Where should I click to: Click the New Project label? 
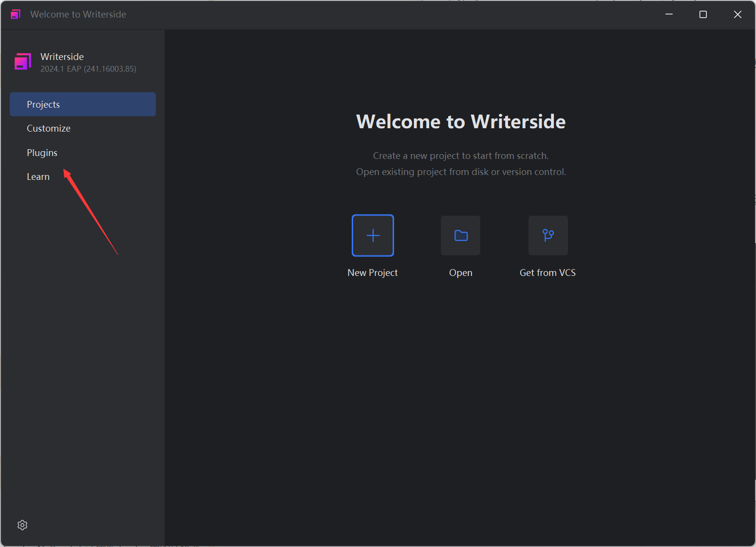373,273
